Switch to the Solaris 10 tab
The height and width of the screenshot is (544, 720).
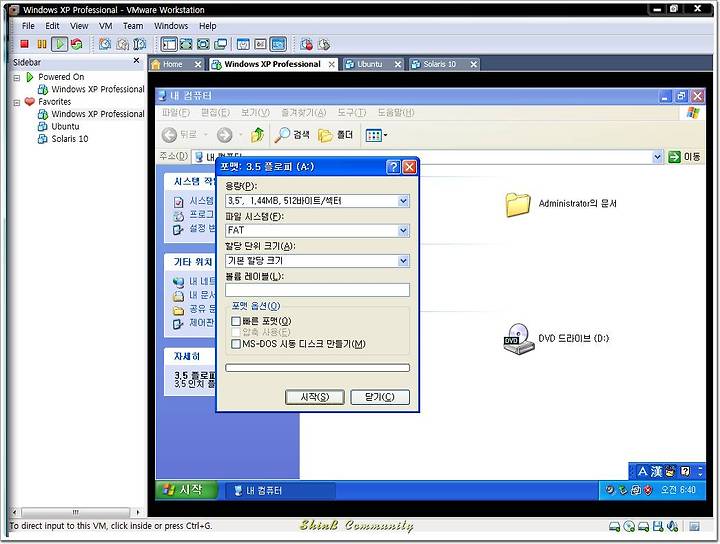[x=440, y=64]
